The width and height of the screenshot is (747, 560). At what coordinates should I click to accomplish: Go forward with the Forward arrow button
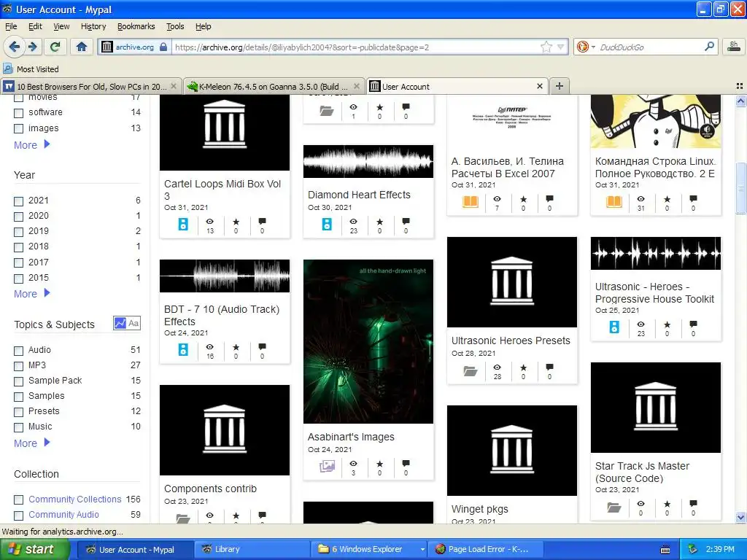(32, 47)
